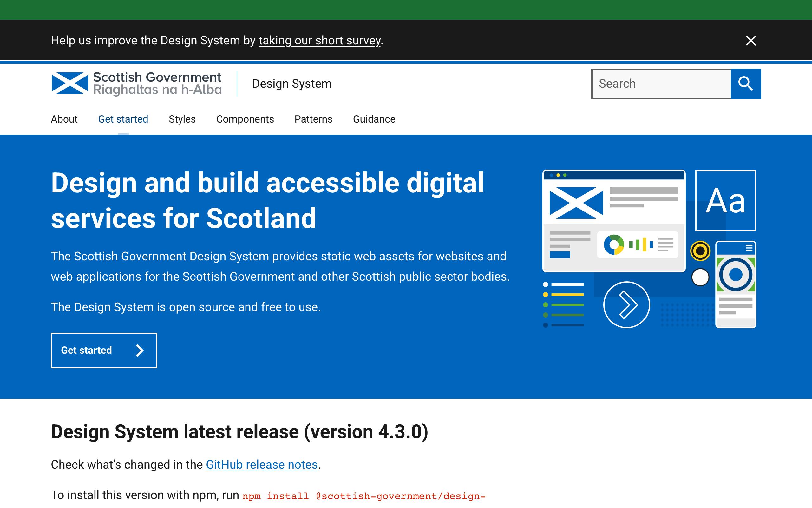This screenshot has width=812, height=508.
Task: Open the Patterns navigation item
Action: click(313, 119)
